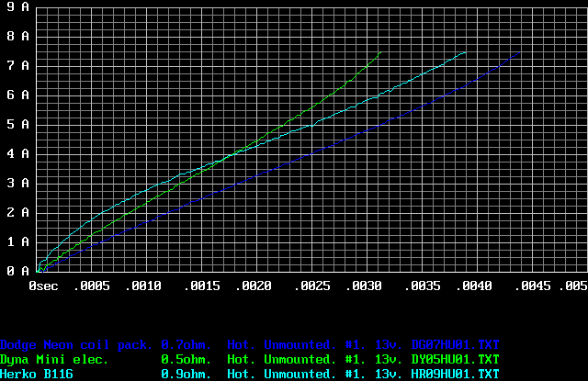Click file name 'HR09HU01.TXT'
The image size is (588, 381).
click(x=456, y=374)
